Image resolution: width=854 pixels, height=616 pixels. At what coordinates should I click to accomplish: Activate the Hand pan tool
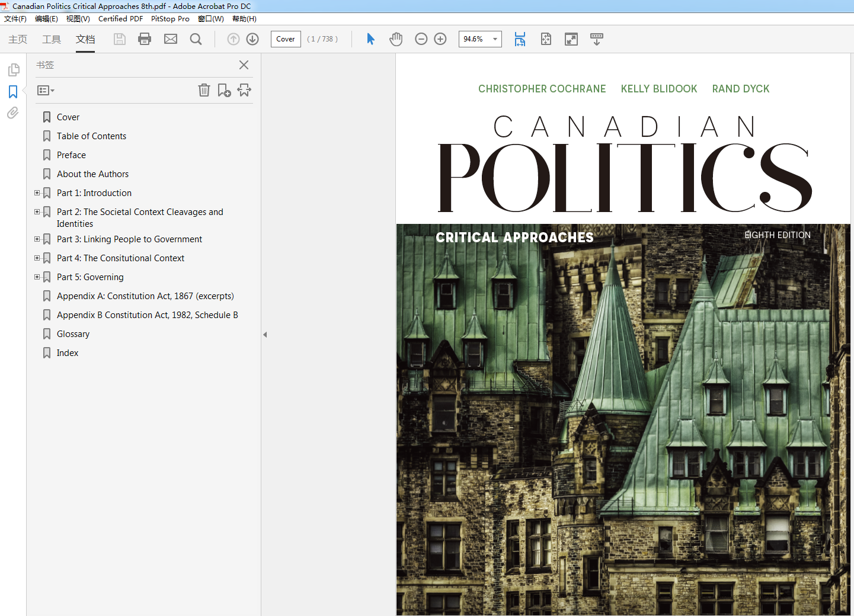396,39
